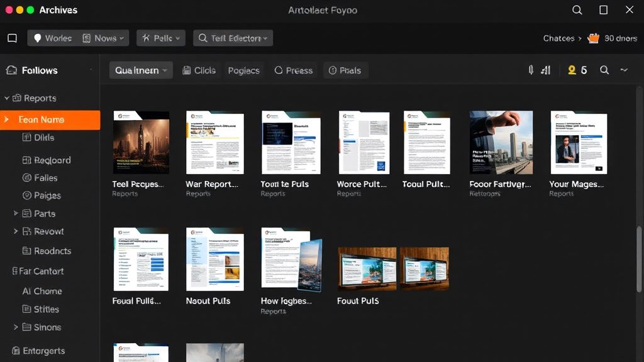Viewport: 644px width, 362px height.
Task: Open the Worce Pult document thumbnail
Action: (x=364, y=143)
